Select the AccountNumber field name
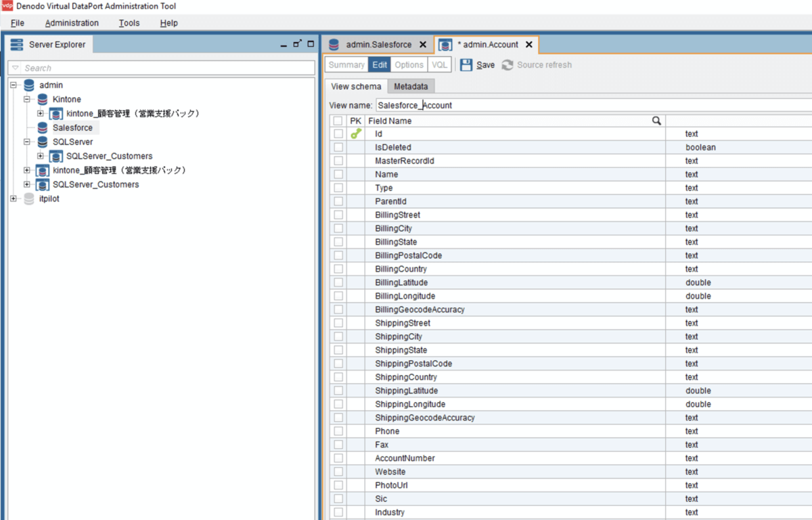The height and width of the screenshot is (520, 812). [x=405, y=458]
